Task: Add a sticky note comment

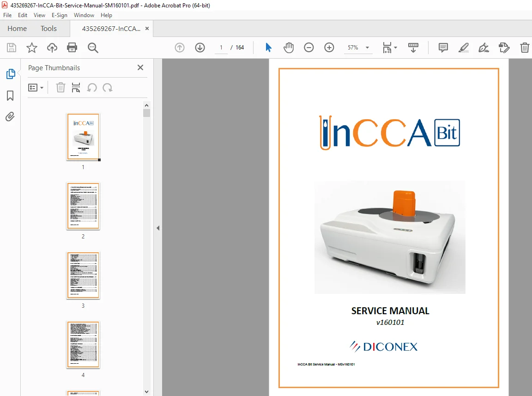Action: pos(443,48)
